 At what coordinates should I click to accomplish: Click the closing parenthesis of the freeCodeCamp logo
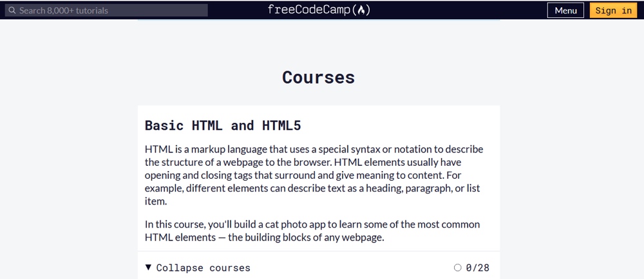pos(368,10)
